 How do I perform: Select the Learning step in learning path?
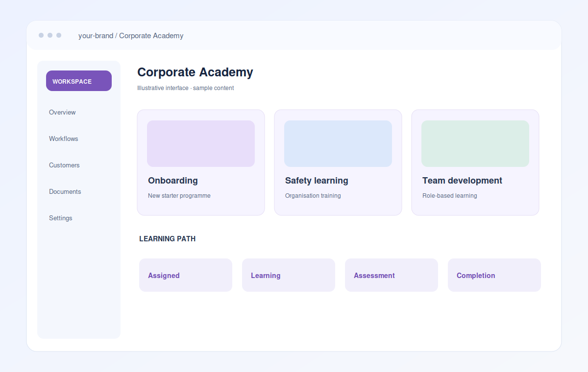pyautogui.click(x=289, y=275)
